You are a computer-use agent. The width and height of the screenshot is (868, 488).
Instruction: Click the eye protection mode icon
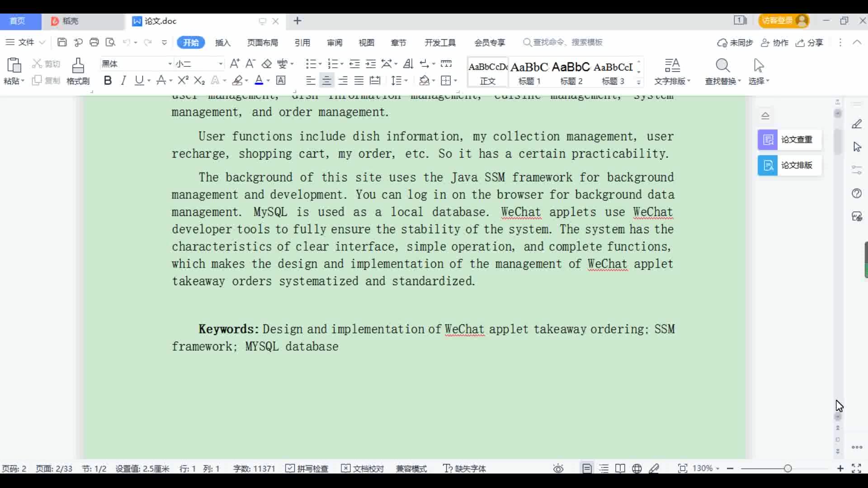point(558,469)
